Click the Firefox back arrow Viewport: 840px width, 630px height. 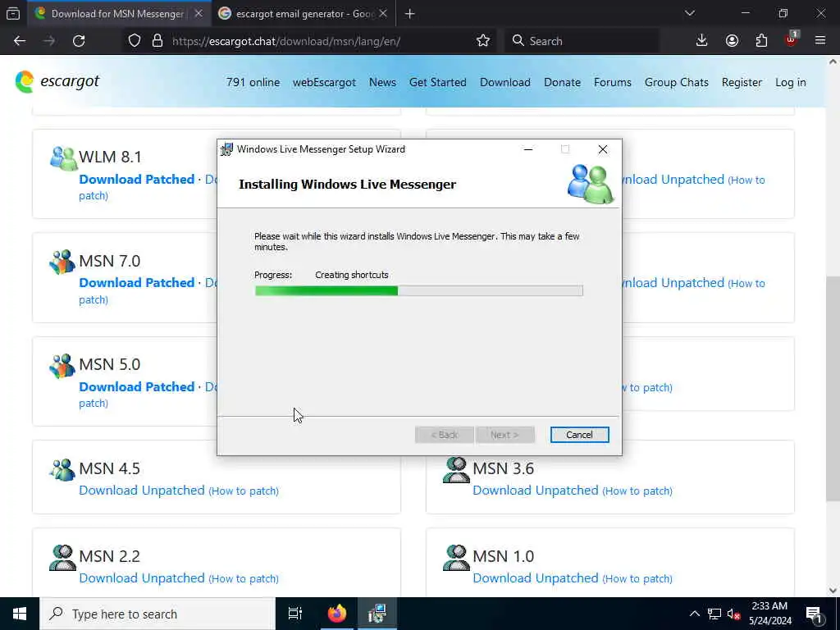pos(20,41)
